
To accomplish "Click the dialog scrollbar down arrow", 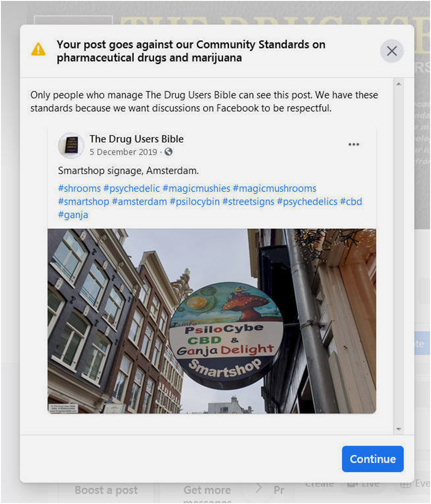I will [399, 429].
